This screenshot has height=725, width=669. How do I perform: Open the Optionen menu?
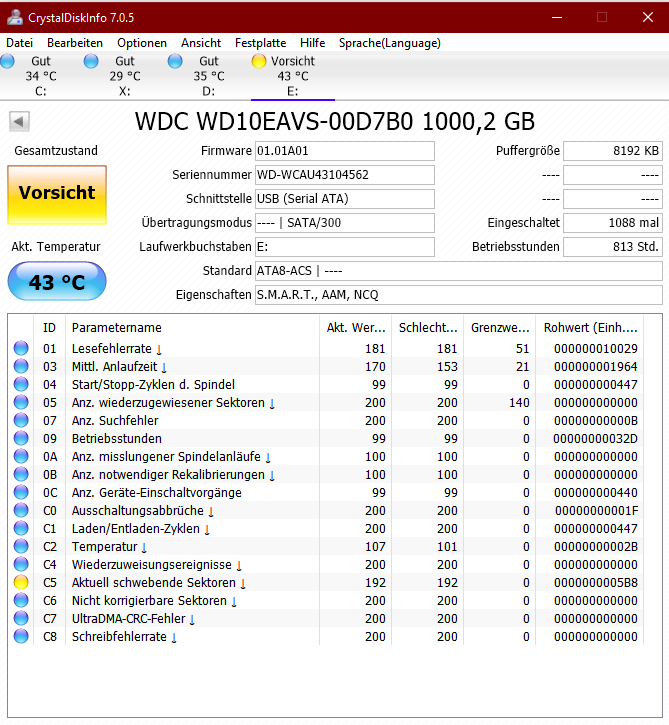[x=142, y=43]
